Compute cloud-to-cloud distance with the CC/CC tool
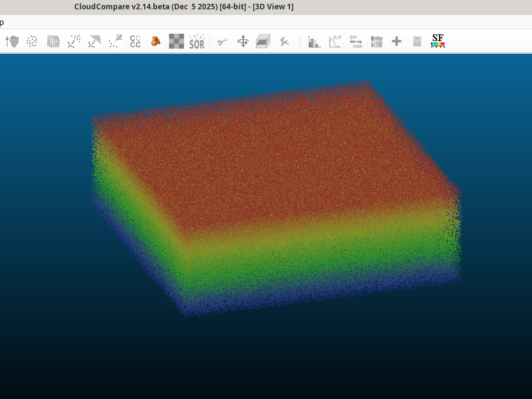The image size is (532, 399). 135,41
